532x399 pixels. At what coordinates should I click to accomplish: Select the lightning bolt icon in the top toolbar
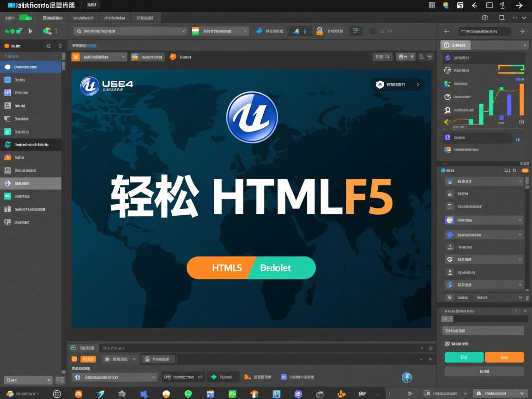point(305,31)
